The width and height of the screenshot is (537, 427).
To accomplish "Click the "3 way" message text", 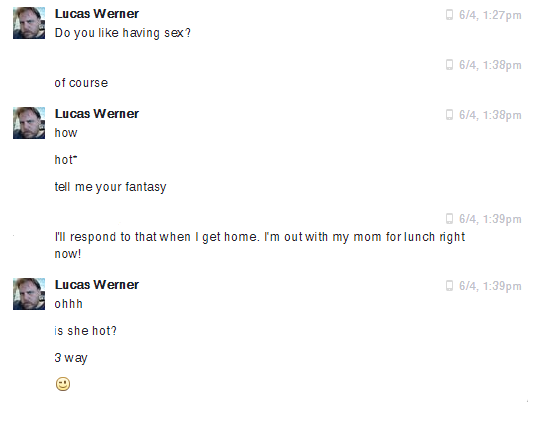I will (71, 358).
